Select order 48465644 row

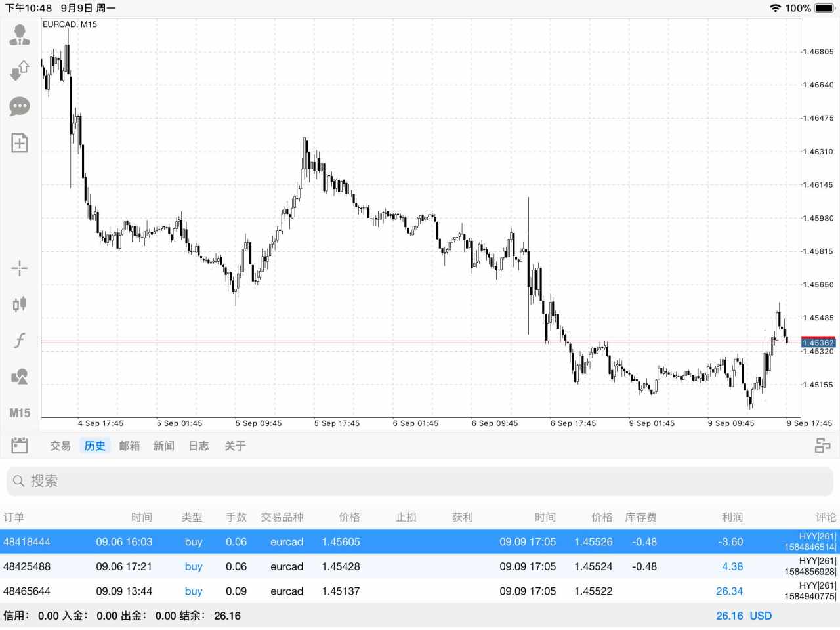[420, 591]
